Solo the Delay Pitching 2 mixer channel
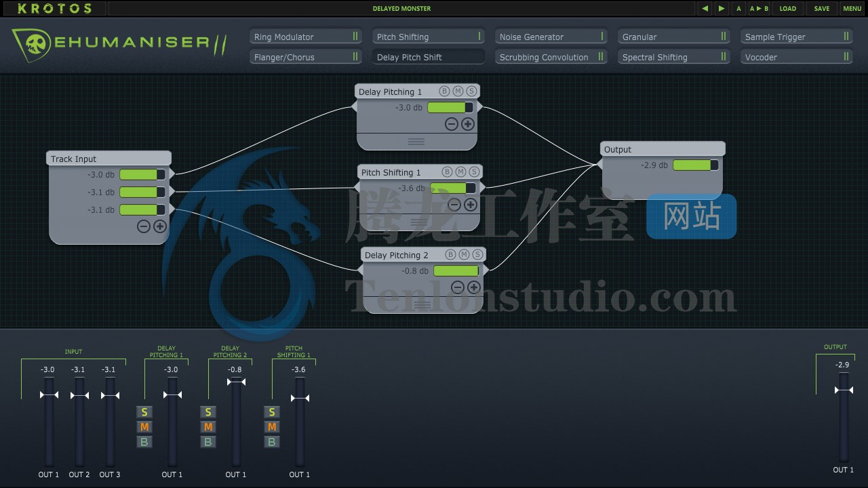The width and height of the screenshot is (868, 488). point(208,412)
